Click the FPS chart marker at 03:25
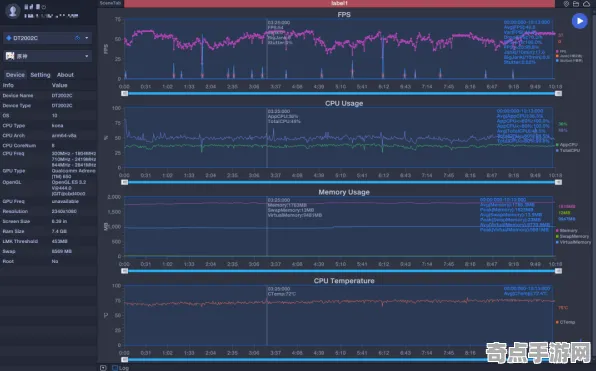Screen dimensions: 596x371 tap(267, 49)
